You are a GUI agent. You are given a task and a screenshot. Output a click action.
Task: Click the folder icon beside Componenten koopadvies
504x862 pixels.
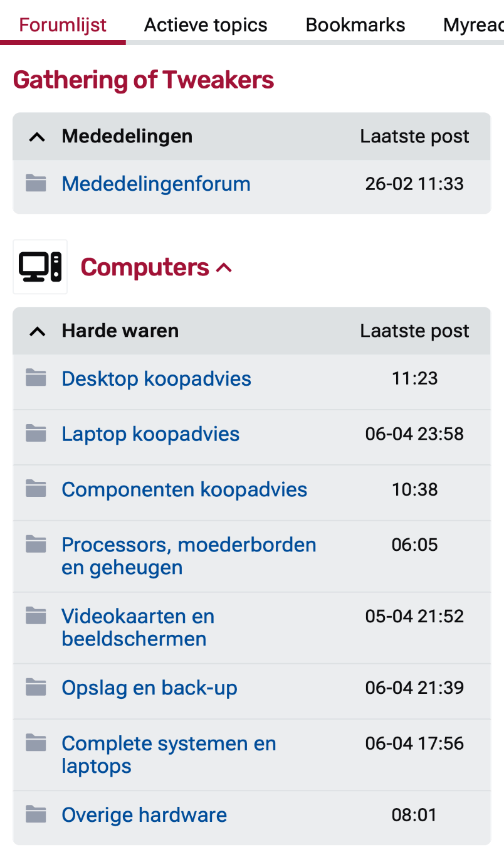[x=36, y=489]
